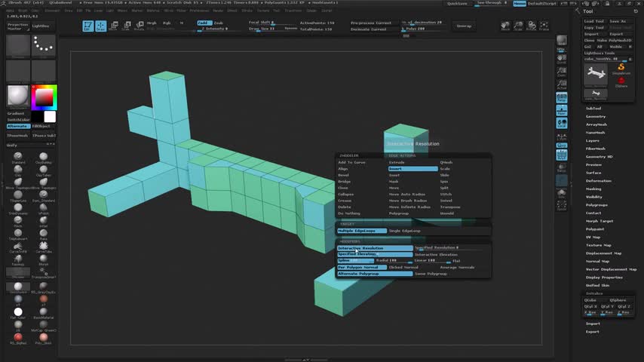Select the Rotate transform icon
The image size is (644, 362).
[x=140, y=26]
